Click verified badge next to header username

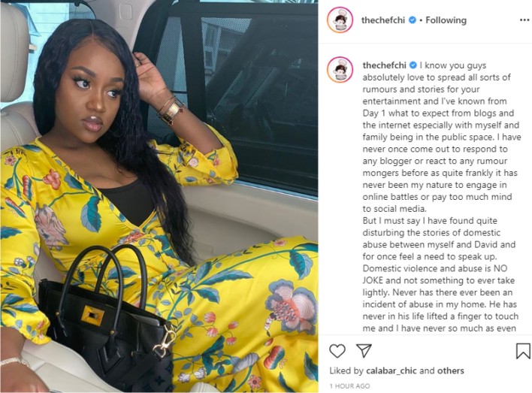(x=413, y=20)
